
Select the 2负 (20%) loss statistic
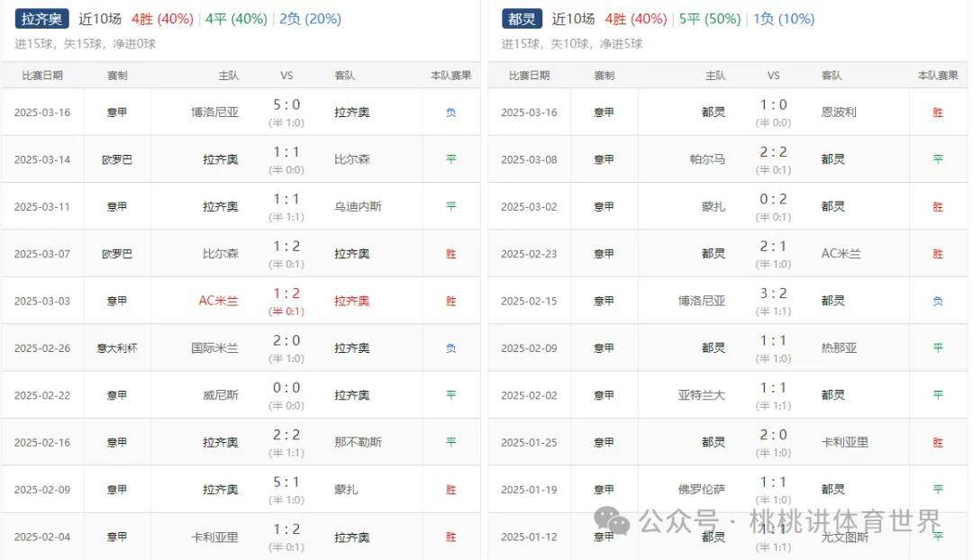310,19
